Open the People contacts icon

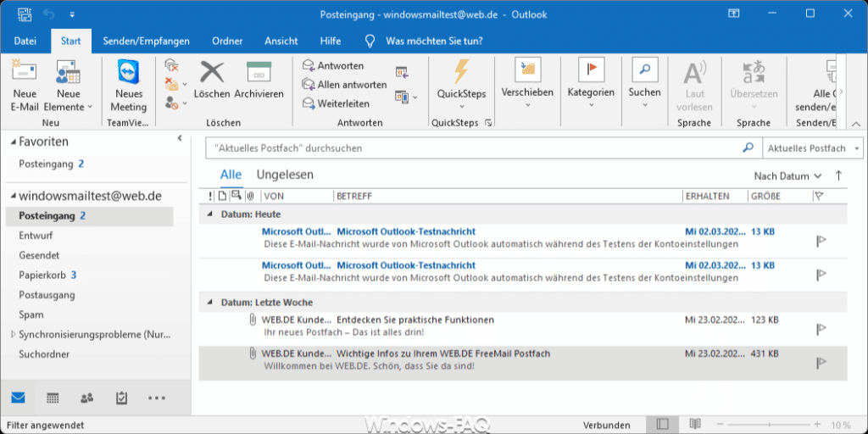point(87,398)
